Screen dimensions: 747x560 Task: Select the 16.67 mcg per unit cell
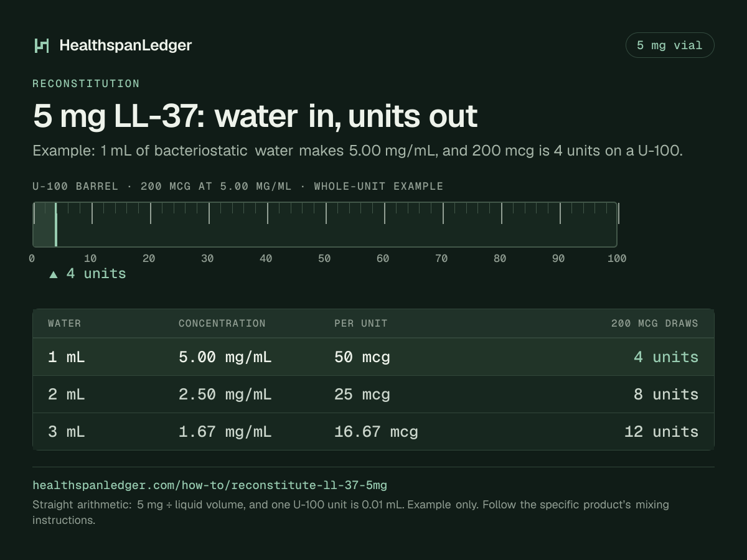click(376, 432)
